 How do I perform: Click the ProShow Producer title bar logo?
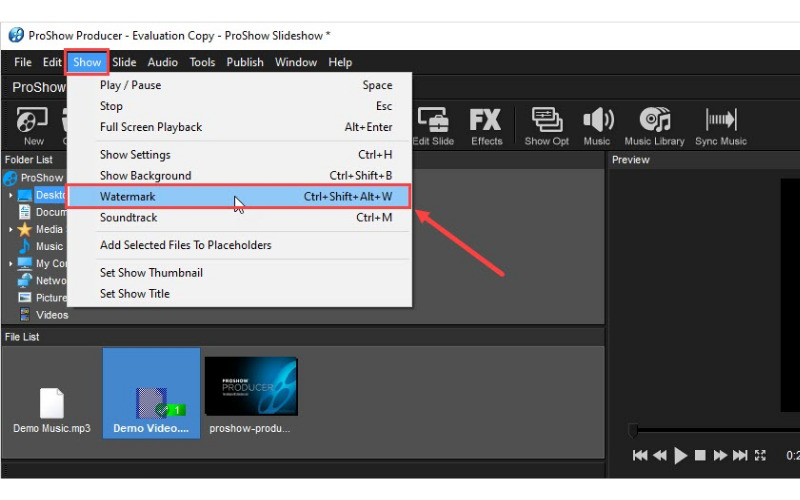16,35
